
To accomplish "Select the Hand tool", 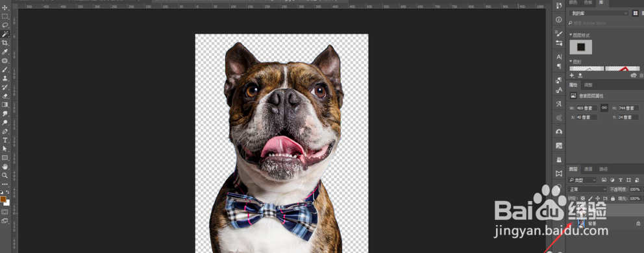I will [x=5, y=166].
